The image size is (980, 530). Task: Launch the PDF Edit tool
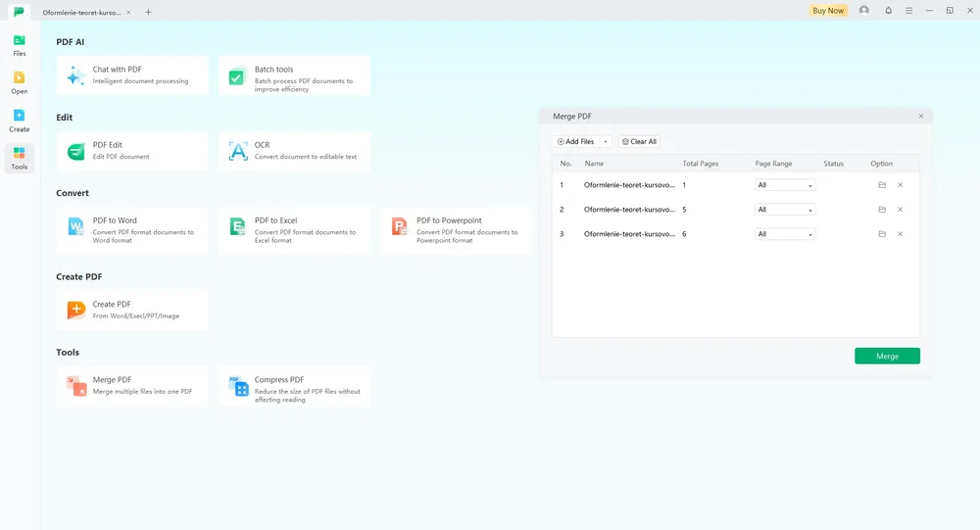[132, 151]
